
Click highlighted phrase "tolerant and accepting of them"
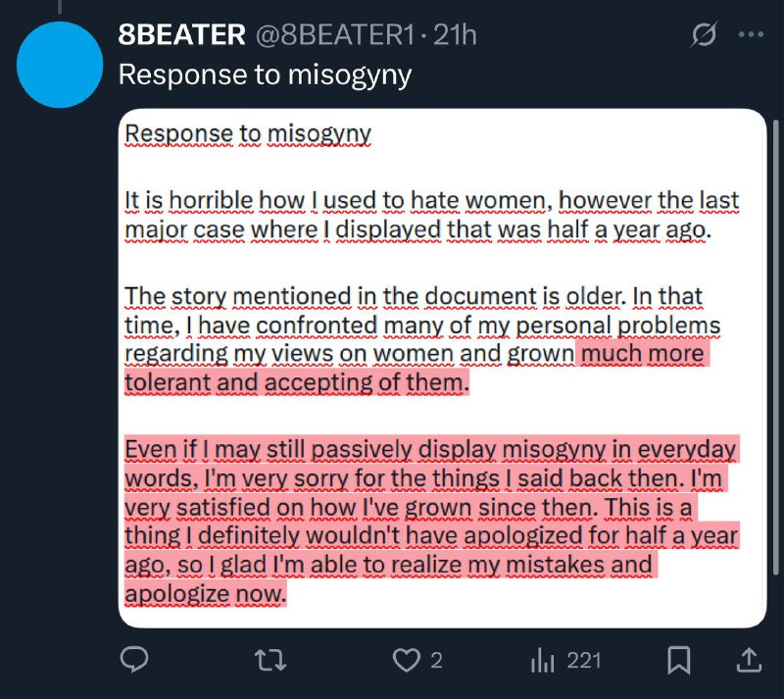pos(296,382)
